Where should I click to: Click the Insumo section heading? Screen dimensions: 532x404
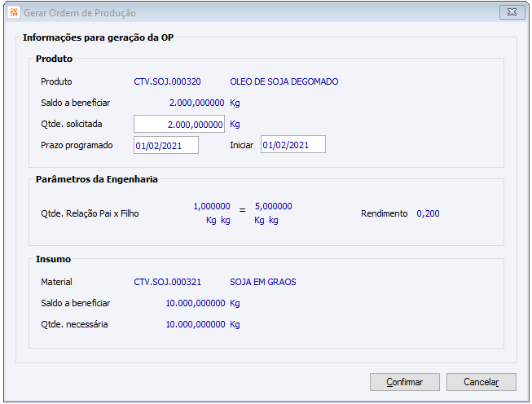(53, 259)
